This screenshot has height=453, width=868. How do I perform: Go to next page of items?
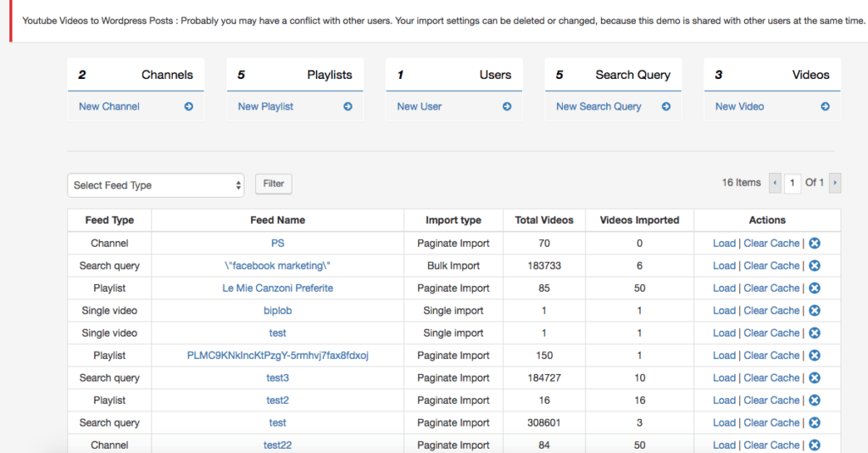pyautogui.click(x=835, y=182)
